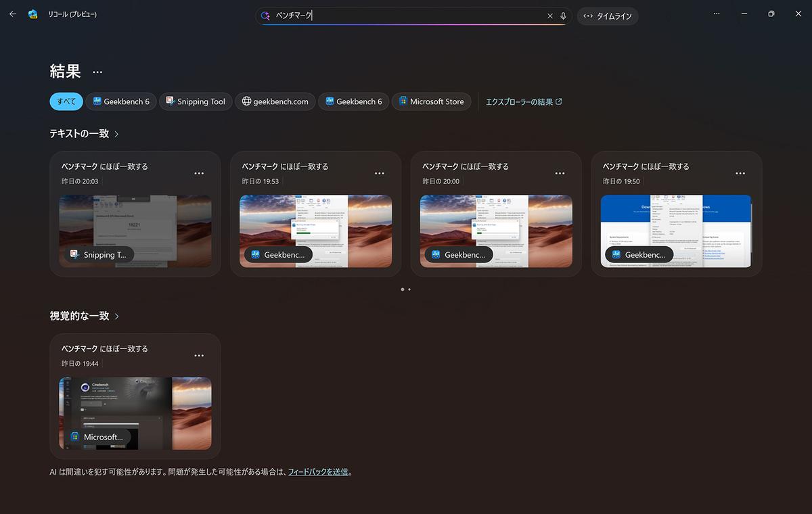The image size is (812, 514).
Task: Open the three-dot menu next to 結果
Action: [97, 72]
